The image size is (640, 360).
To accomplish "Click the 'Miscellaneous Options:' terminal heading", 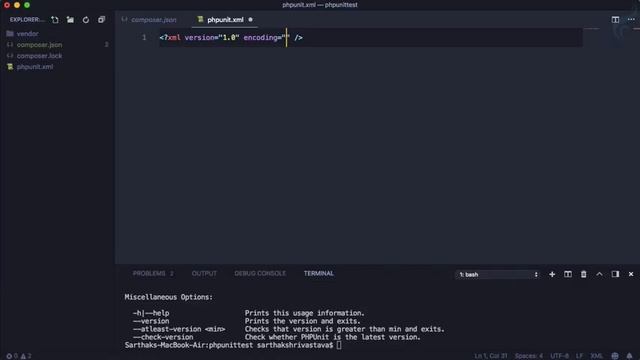I will (168, 297).
